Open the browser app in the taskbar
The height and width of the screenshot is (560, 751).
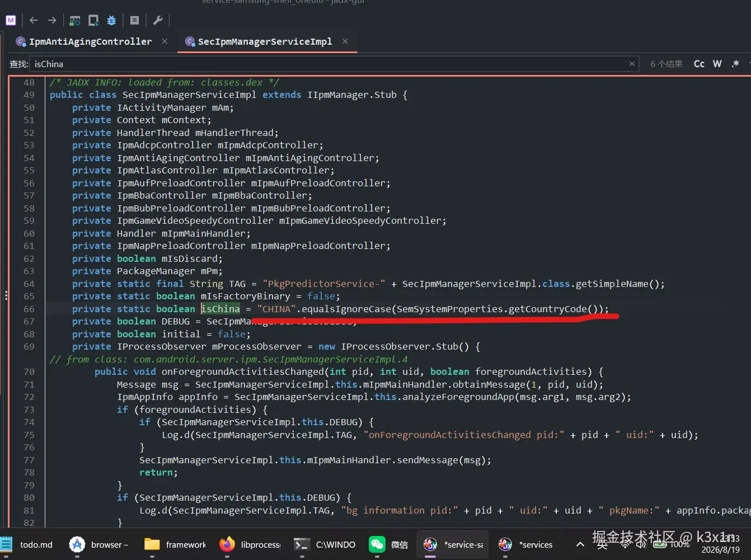click(x=100, y=544)
